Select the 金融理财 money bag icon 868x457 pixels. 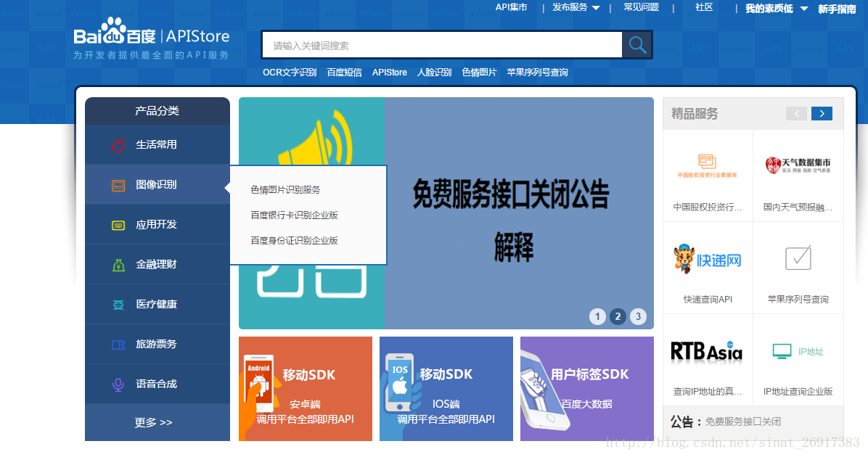click(x=118, y=265)
